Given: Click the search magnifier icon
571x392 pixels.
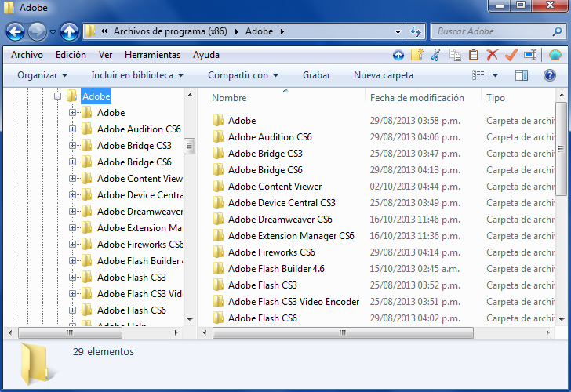Looking at the screenshot, I should click(557, 31).
